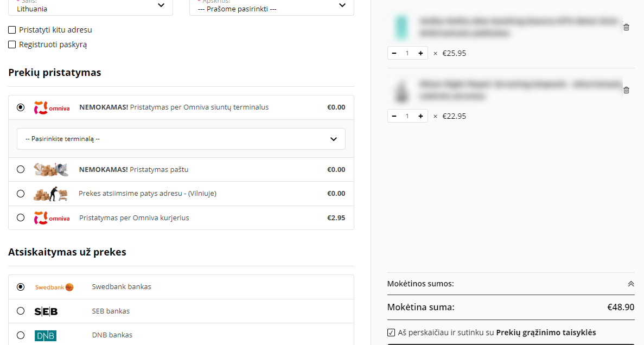Remove the €22.95 item using trash icon

626,90
